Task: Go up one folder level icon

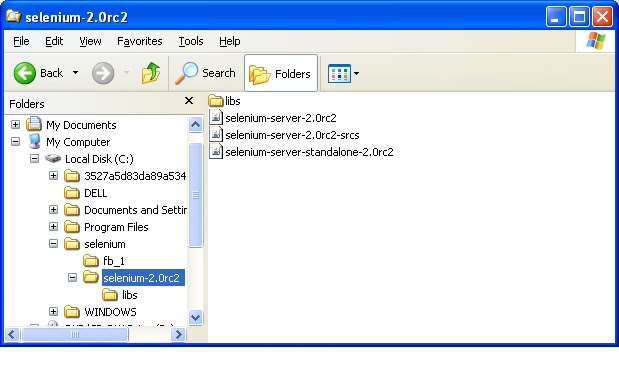Action: point(151,73)
